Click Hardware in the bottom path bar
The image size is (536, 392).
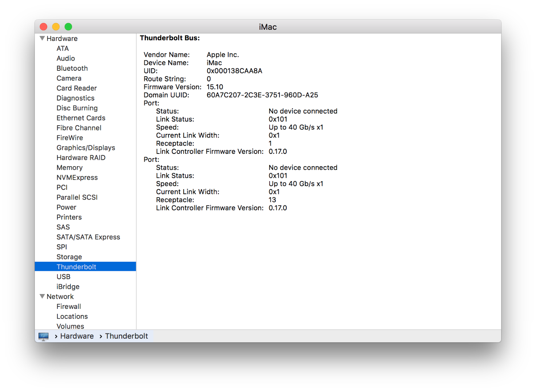pyautogui.click(x=77, y=336)
